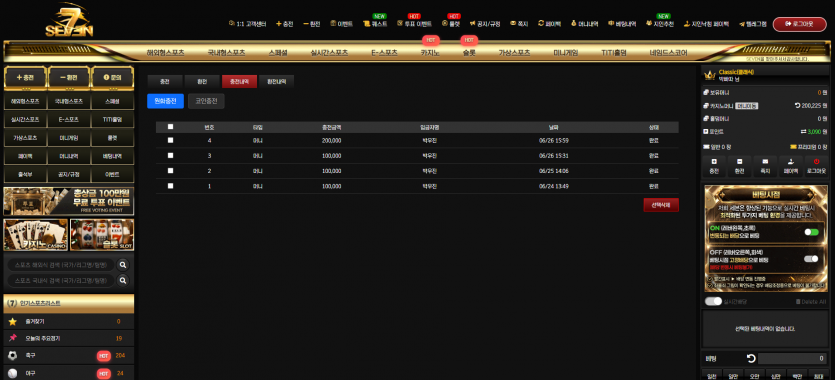Select the blue 원화충전 tab
Viewport: 835px width, 380px height.
click(166, 101)
